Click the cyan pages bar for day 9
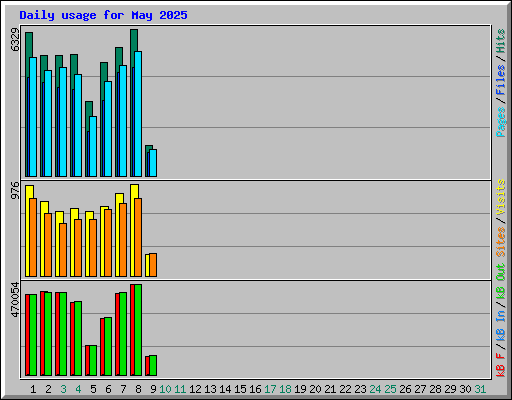This screenshot has width=512, height=400. (153, 163)
